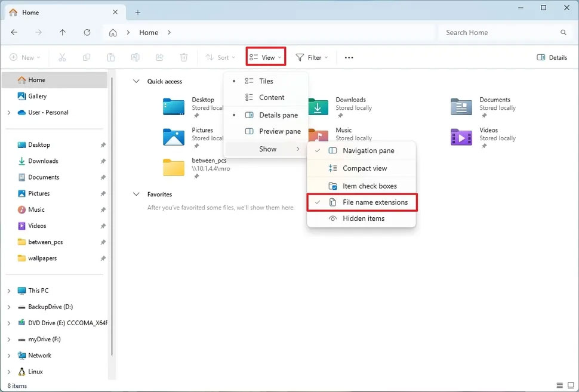Click the Rename icon on the toolbar
The width and height of the screenshot is (579, 392).
(135, 57)
